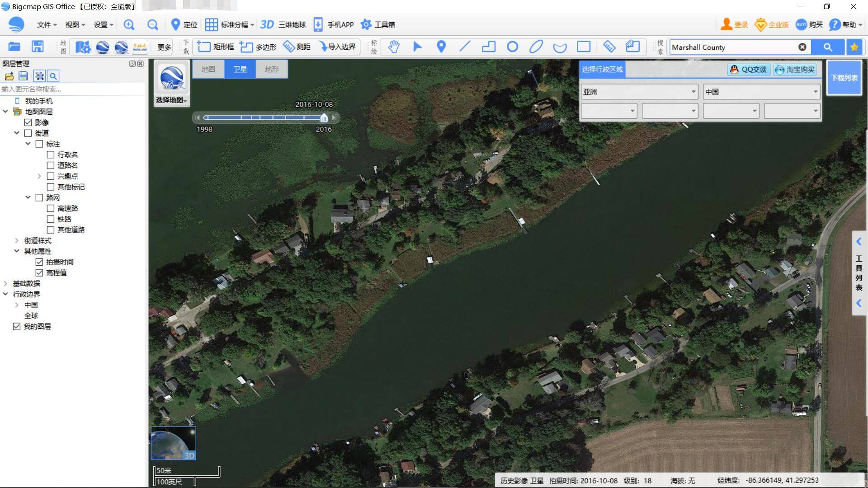Select the circle drawing tool
Viewport: 868px width, 488px height.
(512, 47)
